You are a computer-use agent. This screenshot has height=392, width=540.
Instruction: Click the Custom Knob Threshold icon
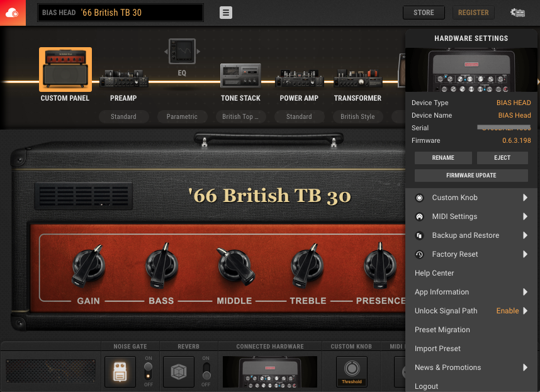click(352, 372)
